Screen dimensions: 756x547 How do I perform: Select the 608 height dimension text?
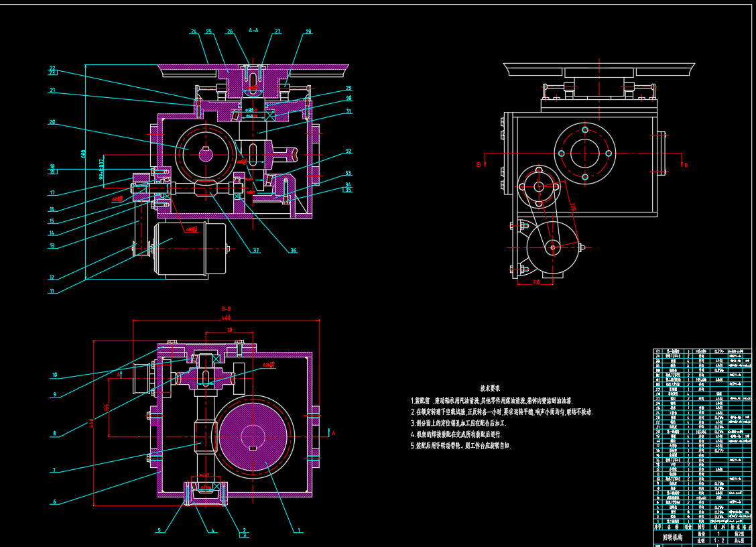coord(84,154)
